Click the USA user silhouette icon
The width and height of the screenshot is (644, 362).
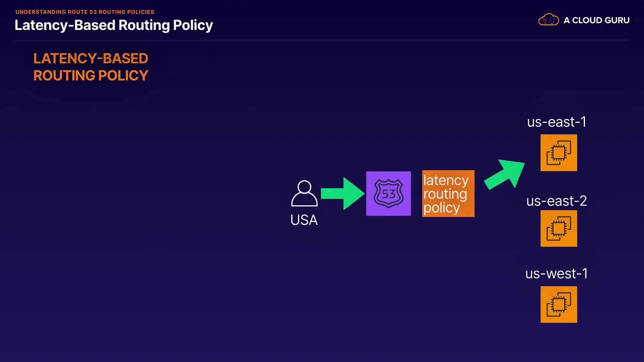(x=304, y=193)
